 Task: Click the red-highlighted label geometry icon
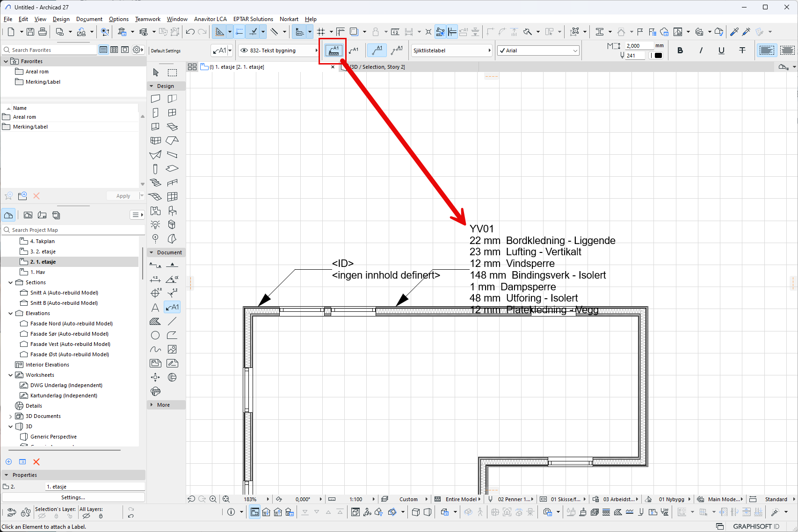tap(334, 50)
